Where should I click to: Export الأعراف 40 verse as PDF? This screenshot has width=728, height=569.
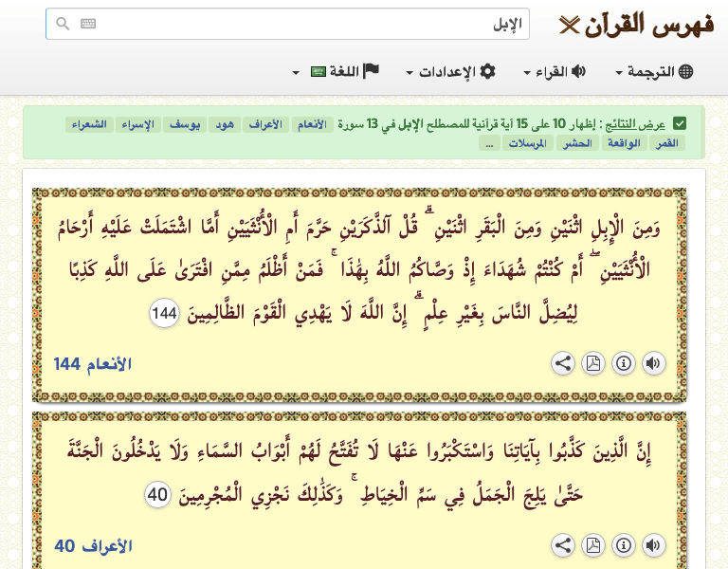click(x=593, y=545)
